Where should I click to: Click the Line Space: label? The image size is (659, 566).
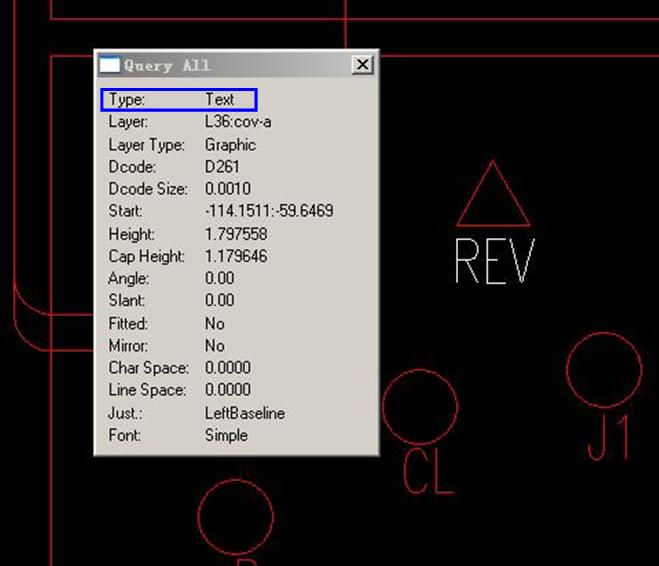pyautogui.click(x=147, y=390)
